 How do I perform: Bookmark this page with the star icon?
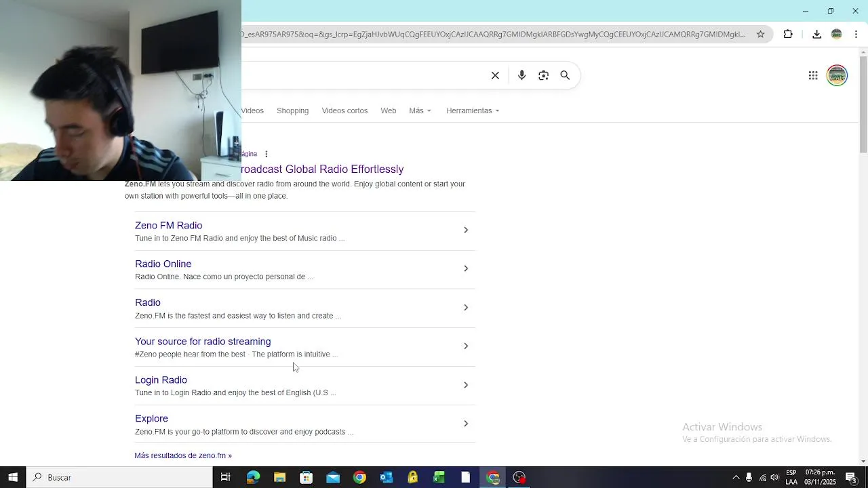point(760,34)
